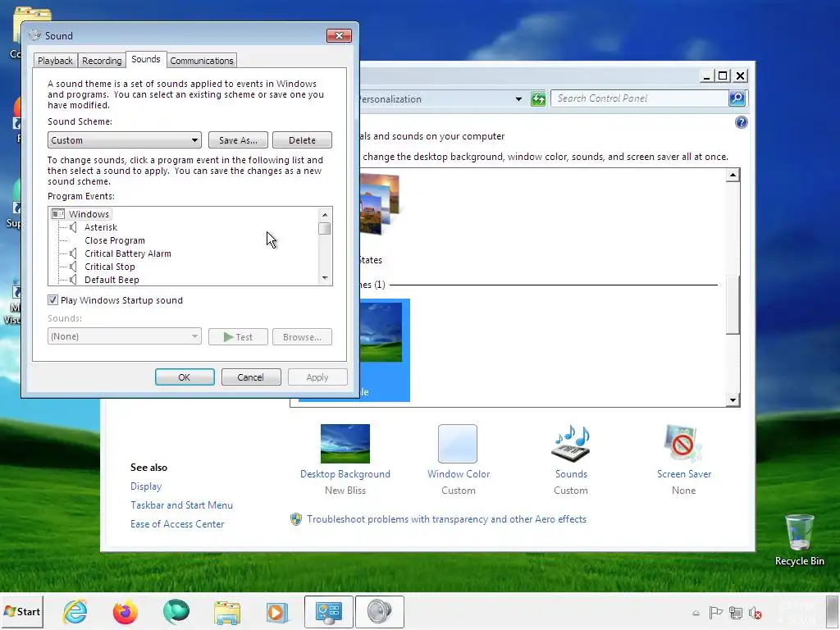Click the Delete scheme button
The height and width of the screenshot is (630, 840).
(302, 139)
